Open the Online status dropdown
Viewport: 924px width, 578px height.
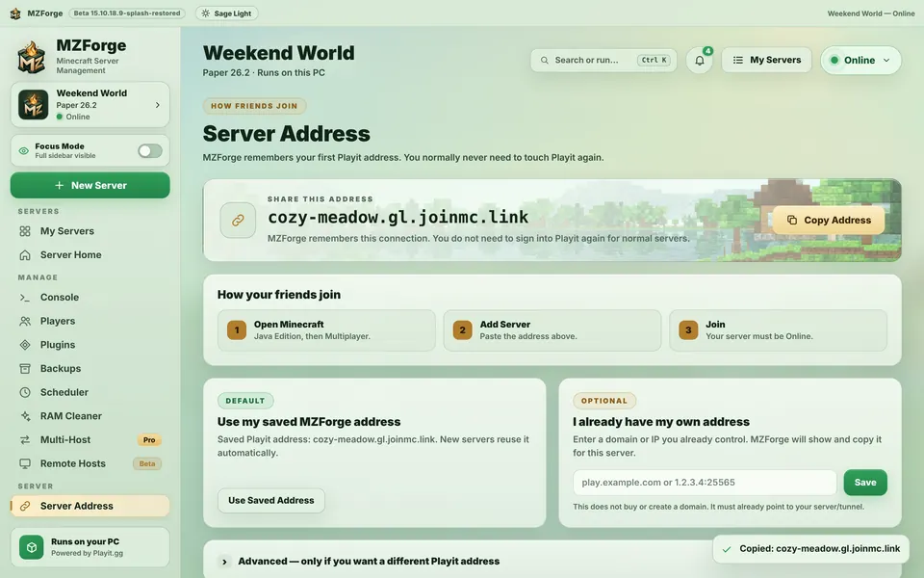click(x=860, y=60)
